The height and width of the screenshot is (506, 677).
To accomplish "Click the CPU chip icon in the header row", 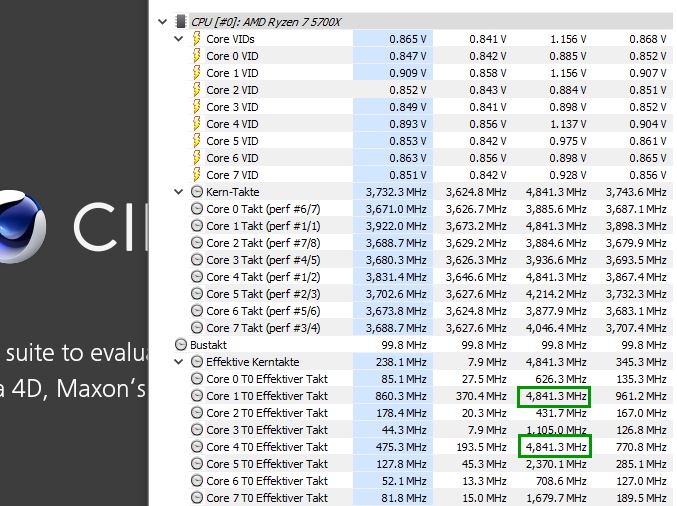I will (x=181, y=22).
